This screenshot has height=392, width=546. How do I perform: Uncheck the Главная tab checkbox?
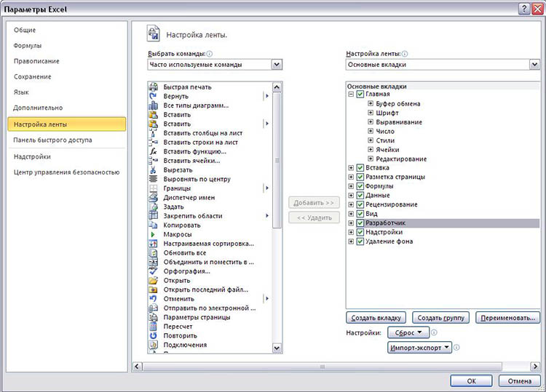coord(360,94)
